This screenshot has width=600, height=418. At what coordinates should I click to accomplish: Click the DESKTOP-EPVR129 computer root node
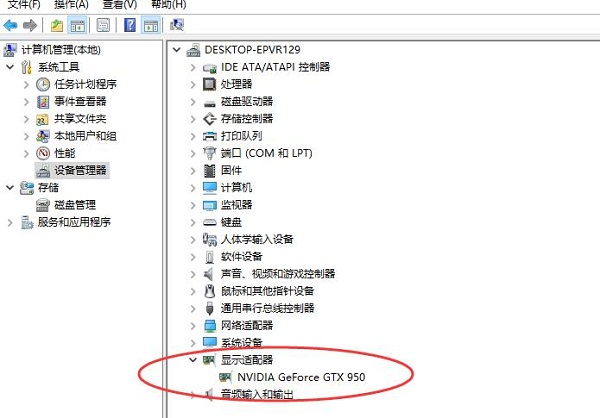(251, 49)
